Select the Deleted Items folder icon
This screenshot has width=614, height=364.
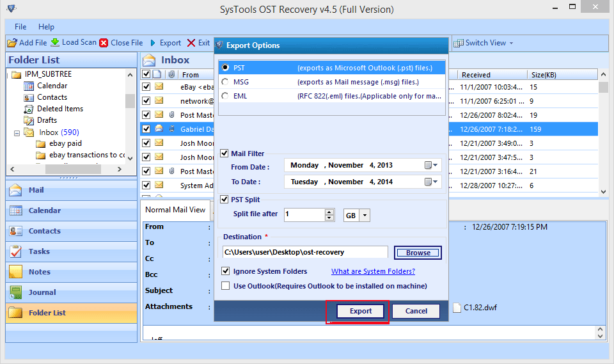tap(29, 109)
